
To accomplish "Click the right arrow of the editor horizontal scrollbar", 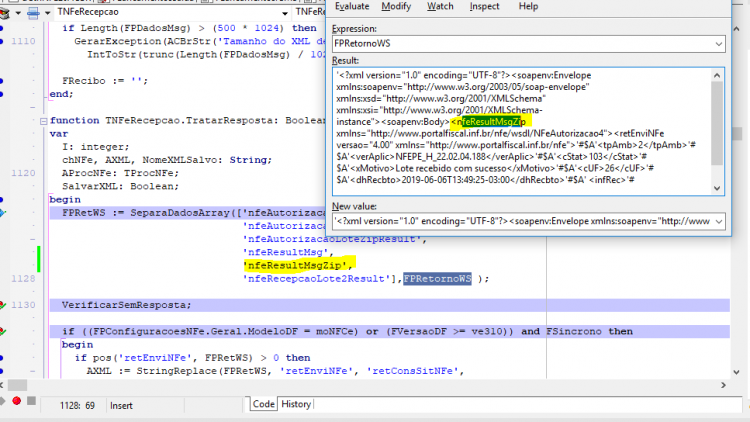I will pos(723,385).
